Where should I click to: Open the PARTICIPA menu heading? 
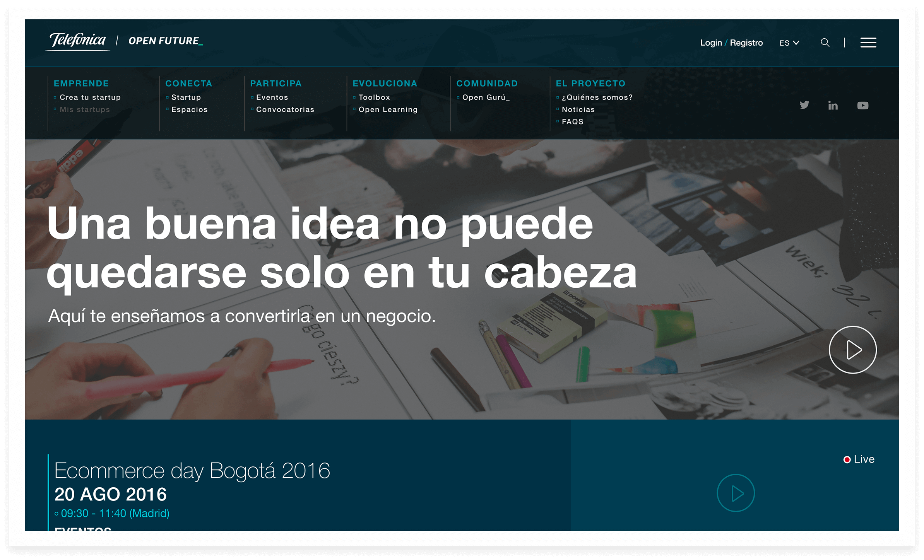[276, 84]
